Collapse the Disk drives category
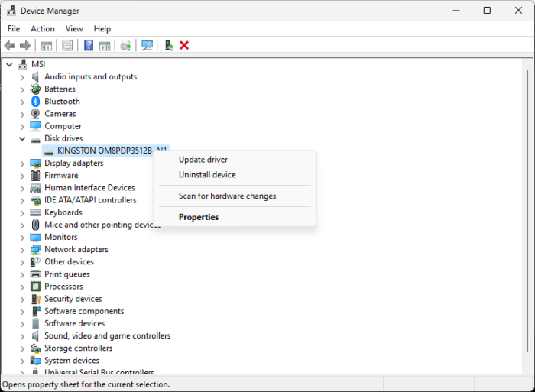535x392 pixels. coord(22,138)
